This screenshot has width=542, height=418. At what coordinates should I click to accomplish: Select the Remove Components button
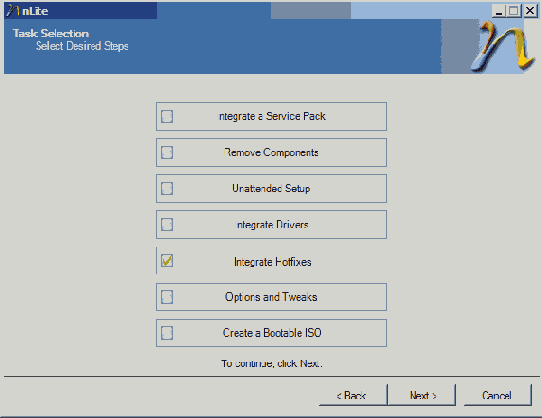(x=271, y=152)
